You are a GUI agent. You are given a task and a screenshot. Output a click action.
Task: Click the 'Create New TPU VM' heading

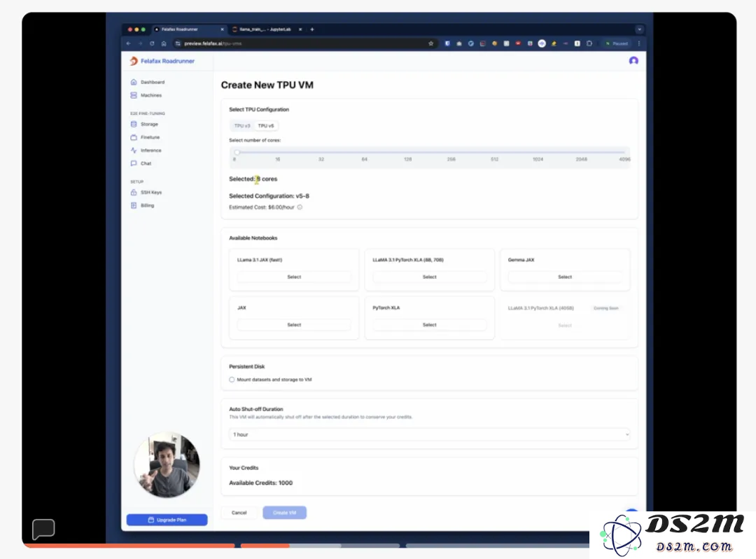coord(267,85)
